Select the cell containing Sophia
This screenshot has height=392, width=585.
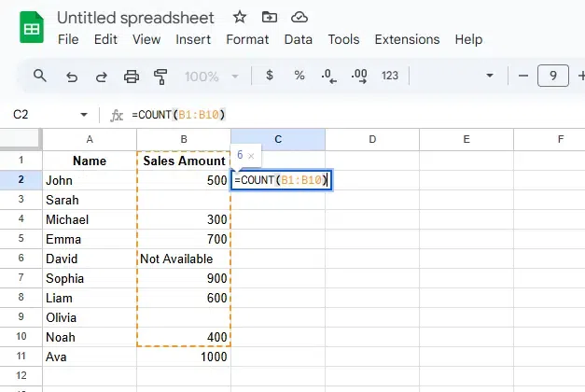pyautogui.click(x=90, y=278)
